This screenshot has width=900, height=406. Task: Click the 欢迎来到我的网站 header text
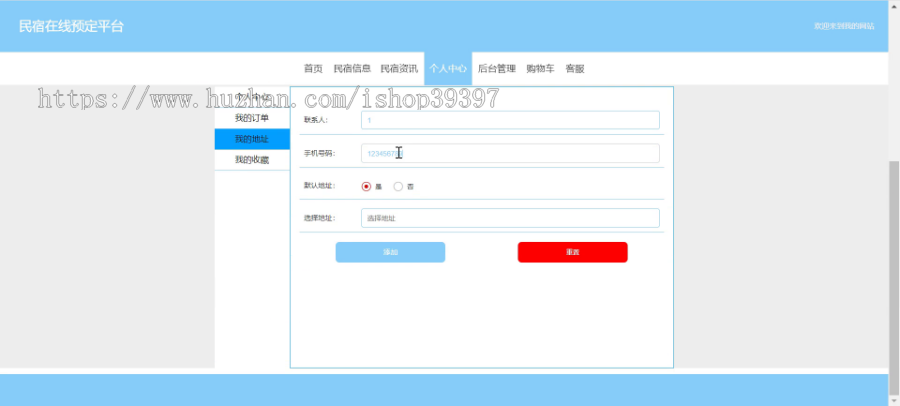(844, 26)
